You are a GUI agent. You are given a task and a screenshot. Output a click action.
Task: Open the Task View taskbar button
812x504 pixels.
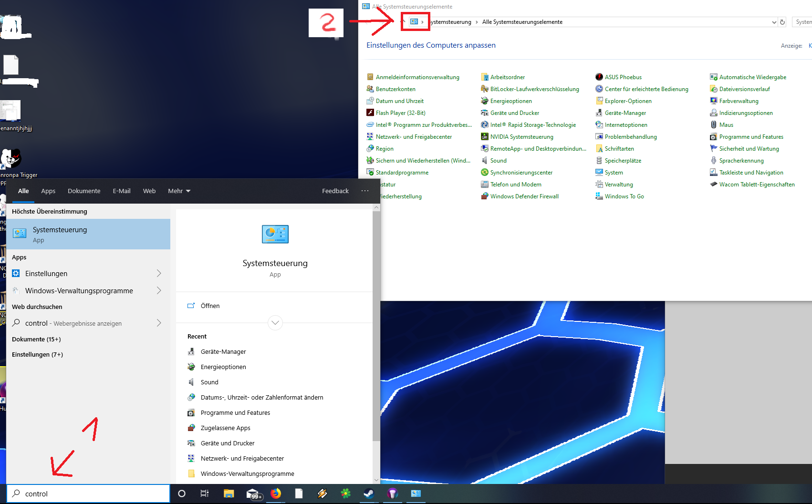click(205, 494)
